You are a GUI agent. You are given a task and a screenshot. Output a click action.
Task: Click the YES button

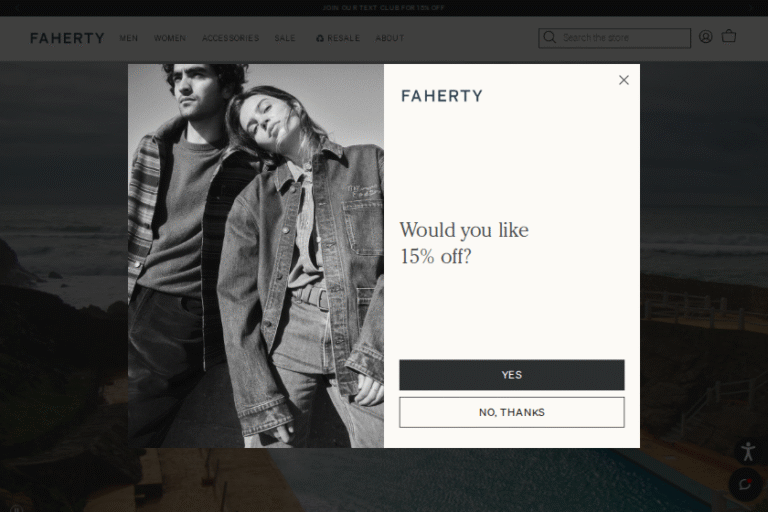[x=511, y=375]
